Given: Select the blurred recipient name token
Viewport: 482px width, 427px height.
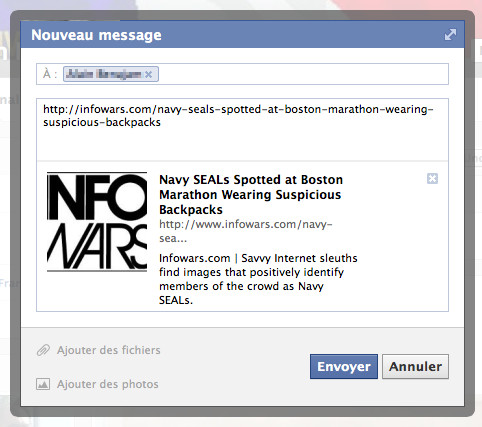Looking at the screenshot, I should (x=111, y=74).
